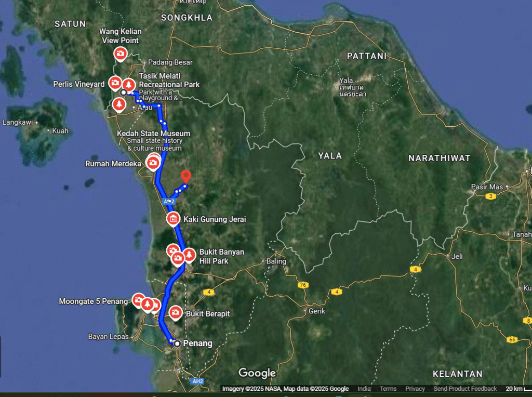The image size is (532, 397).
Task: Click the route starting point circle near Perlis
Action: 124,92
